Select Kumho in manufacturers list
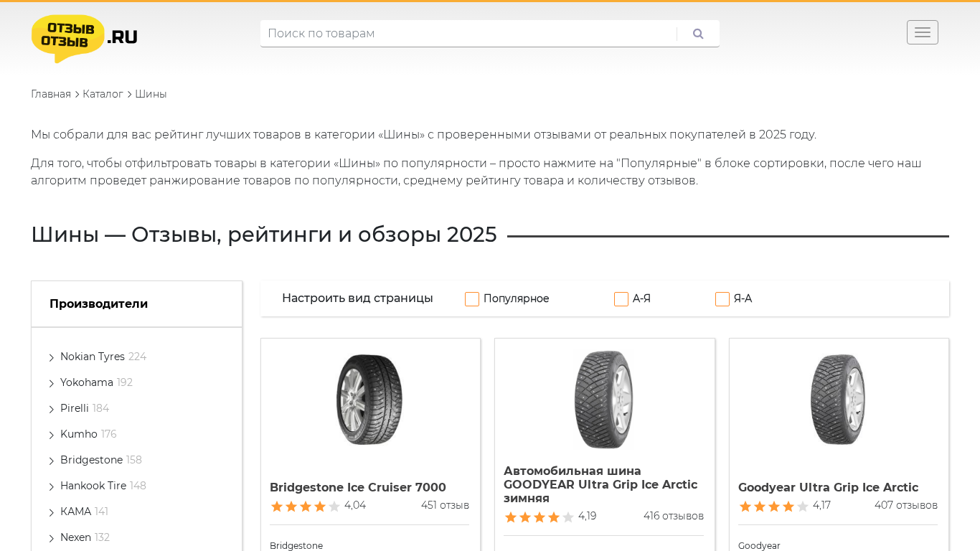The image size is (980, 551). [x=79, y=434]
